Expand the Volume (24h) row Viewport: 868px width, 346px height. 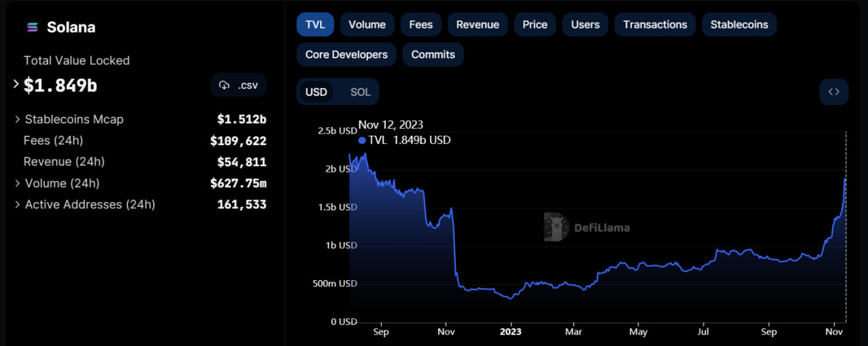pyautogui.click(x=18, y=183)
